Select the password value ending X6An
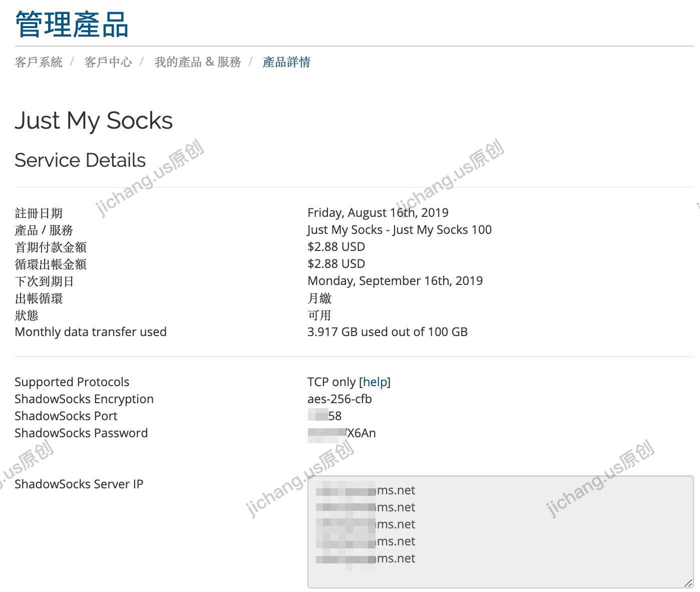The image size is (700, 592). point(342,433)
